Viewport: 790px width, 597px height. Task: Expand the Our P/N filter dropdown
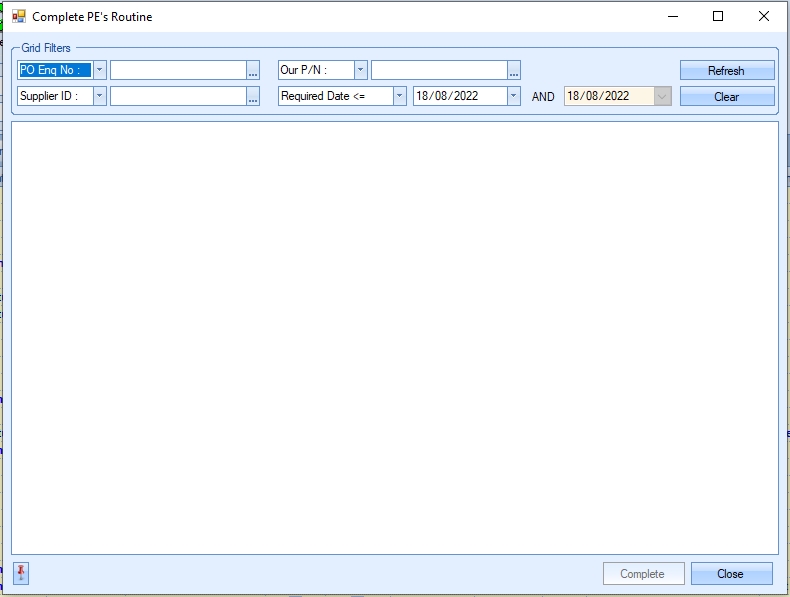360,70
